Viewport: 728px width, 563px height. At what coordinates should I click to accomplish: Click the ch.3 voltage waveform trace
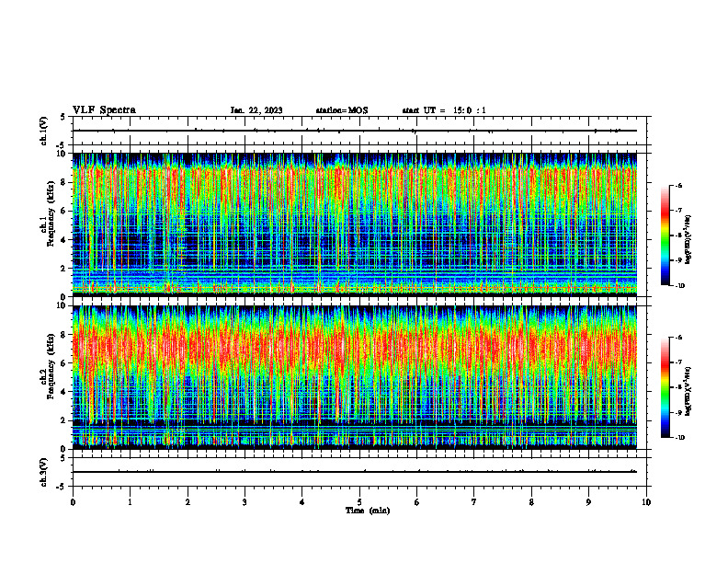355,472
